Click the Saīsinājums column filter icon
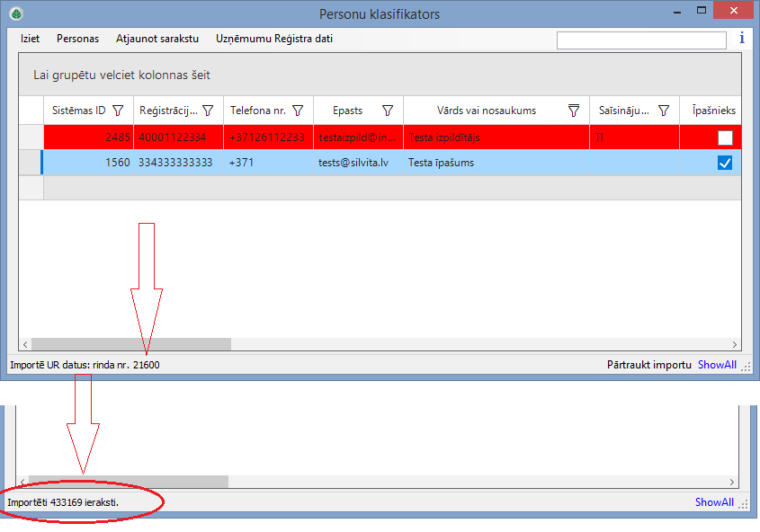The image size is (760, 532). click(x=664, y=111)
